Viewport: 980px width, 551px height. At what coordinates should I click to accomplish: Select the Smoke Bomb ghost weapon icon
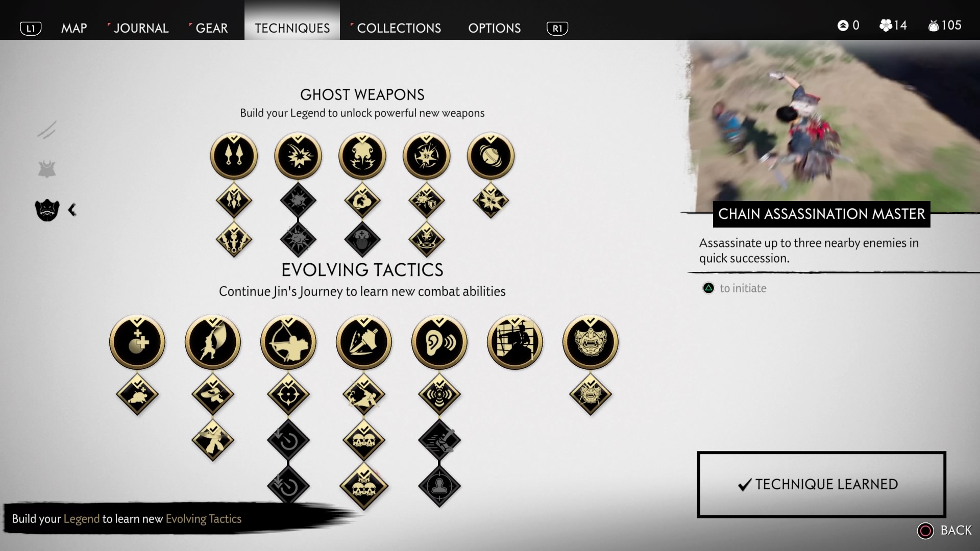362,156
